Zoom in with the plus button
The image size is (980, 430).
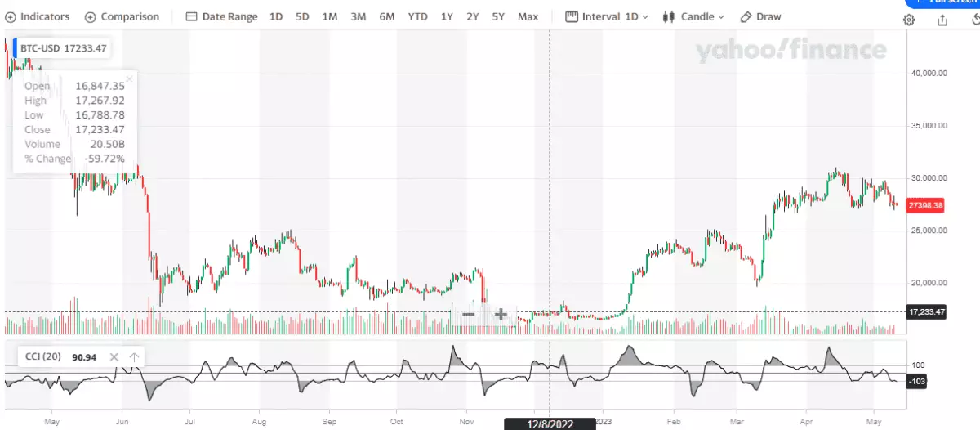[x=501, y=314]
